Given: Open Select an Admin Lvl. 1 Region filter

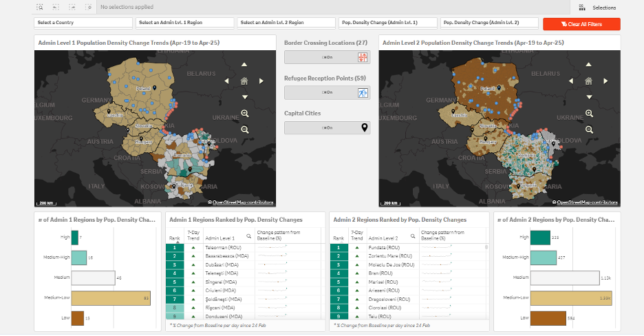Looking at the screenshot, I should tap(184, 23).
